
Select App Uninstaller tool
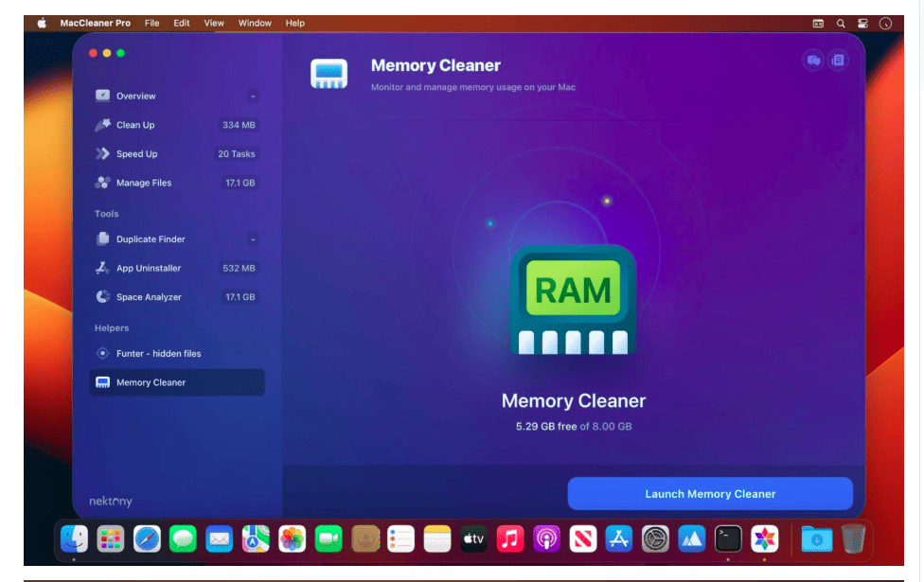pos(177,268)
